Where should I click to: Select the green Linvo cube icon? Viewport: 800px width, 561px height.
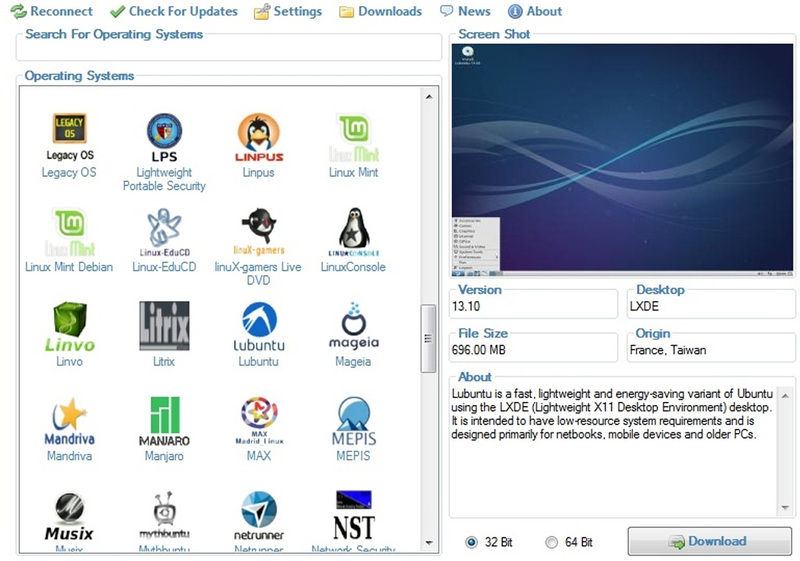69,326
